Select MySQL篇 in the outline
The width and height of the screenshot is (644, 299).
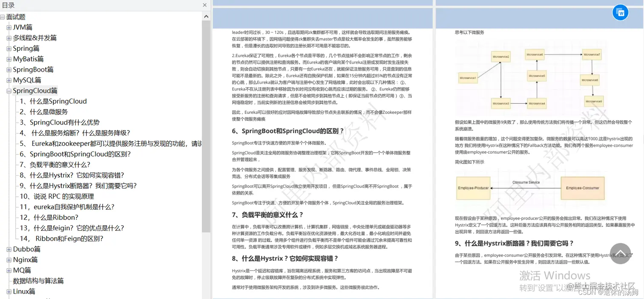click(27, 80)
